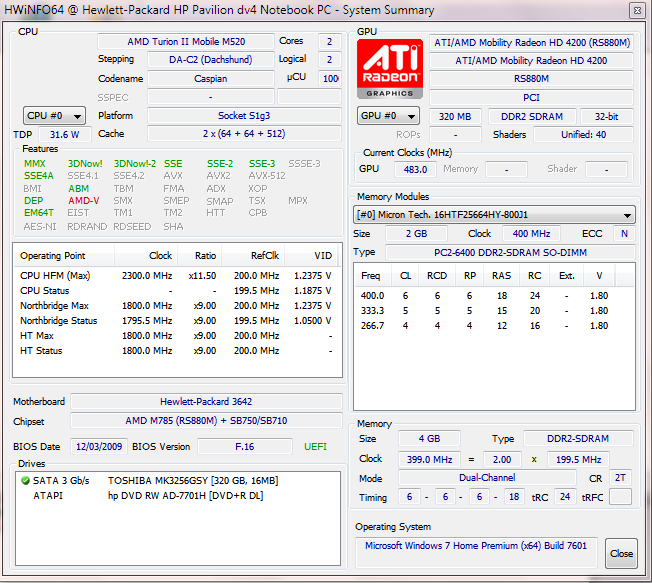Click the AMD M785 chipset field
Screen dimensions: 652x583
[x=206, y=421]
